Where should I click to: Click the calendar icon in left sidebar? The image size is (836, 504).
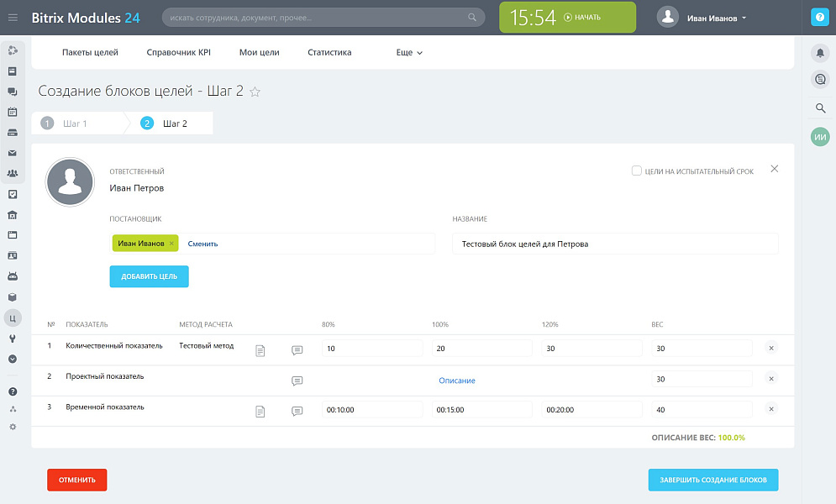13,112
